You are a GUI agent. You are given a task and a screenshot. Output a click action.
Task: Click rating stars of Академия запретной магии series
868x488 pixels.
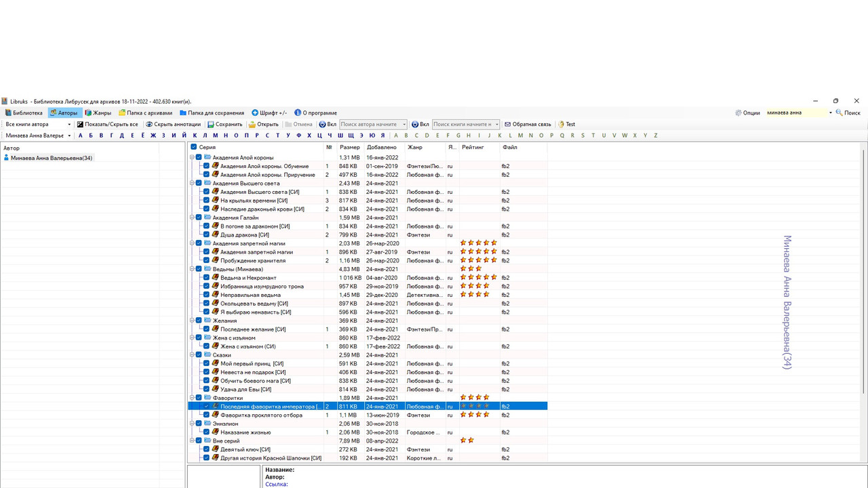pos(479,243)
